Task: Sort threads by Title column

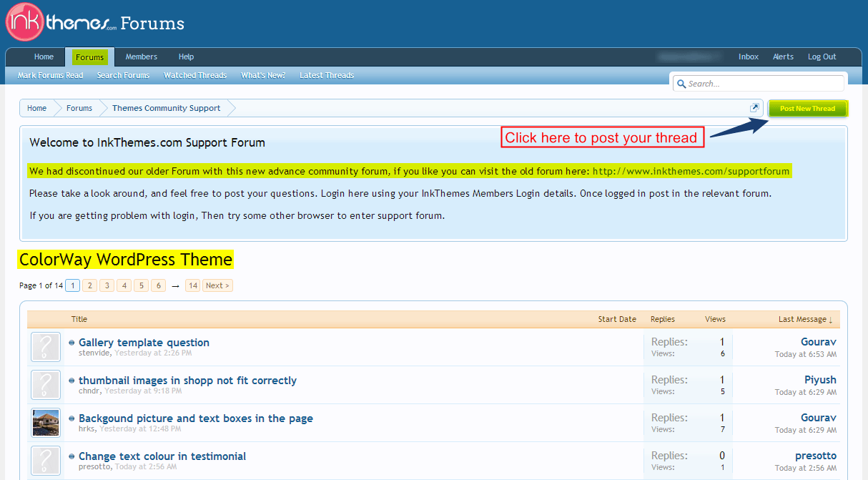Action: coord(79,319)
